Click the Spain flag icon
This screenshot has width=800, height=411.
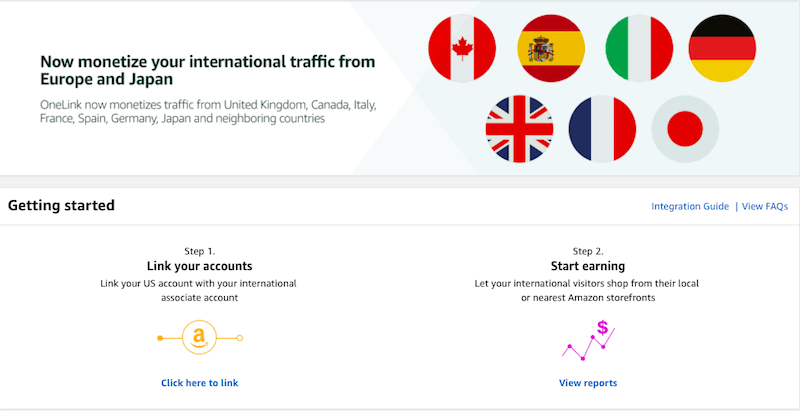pyautogui.click(x=551, y=49)
